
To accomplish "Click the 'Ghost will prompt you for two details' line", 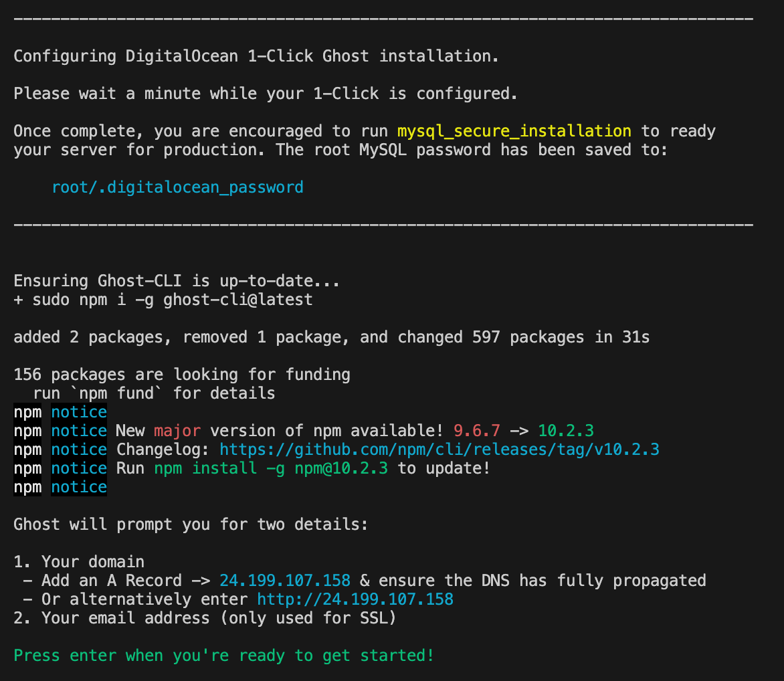I will 191,524.
